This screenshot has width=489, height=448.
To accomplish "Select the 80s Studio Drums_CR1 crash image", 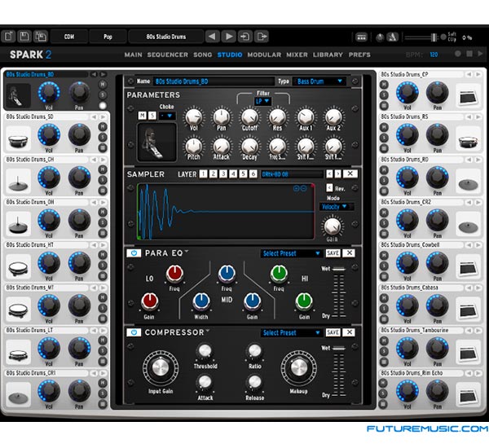I will coord(18,395).
